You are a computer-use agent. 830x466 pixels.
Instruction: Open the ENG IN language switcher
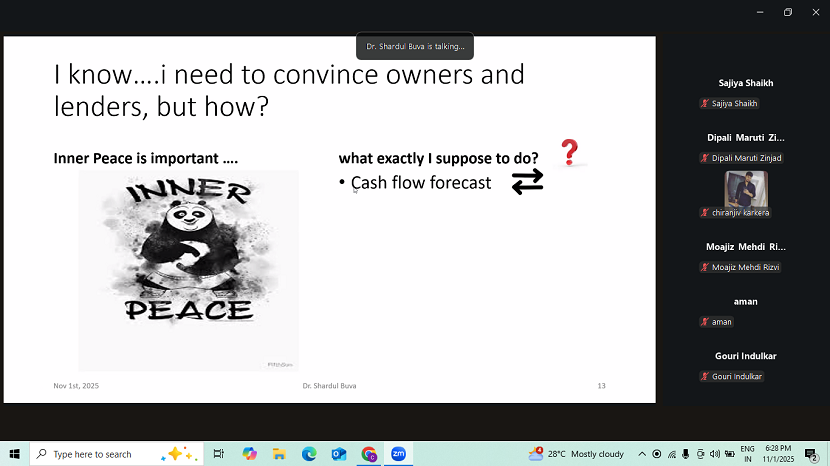pyautogui.click(x=747, y=454)
